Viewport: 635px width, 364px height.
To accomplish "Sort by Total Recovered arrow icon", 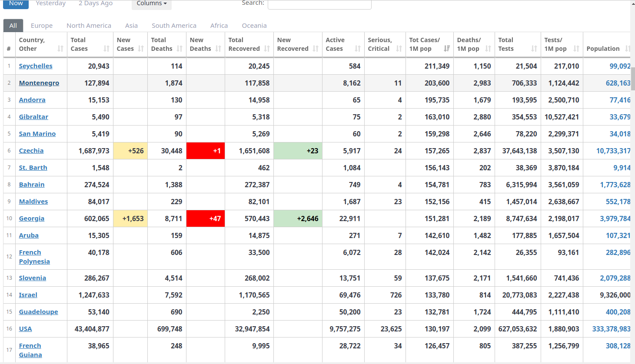I will point(267,49).
